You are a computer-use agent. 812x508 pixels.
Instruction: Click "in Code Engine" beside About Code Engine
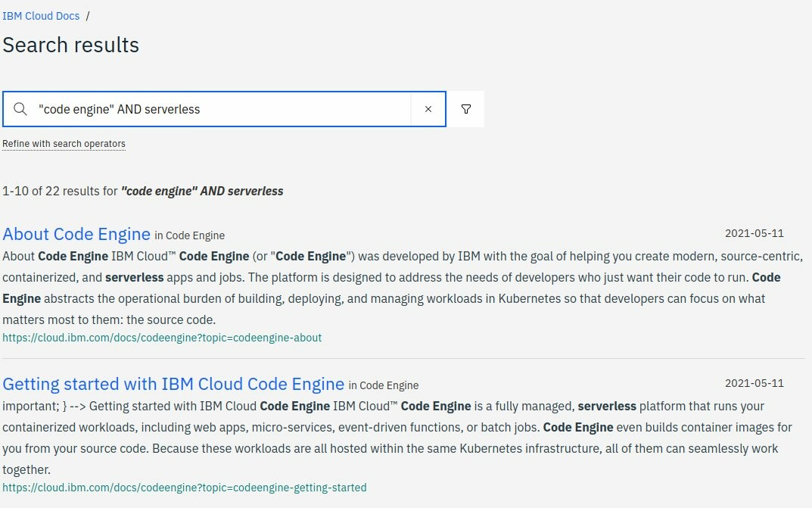pyautogui.click(x=190, y=235)
